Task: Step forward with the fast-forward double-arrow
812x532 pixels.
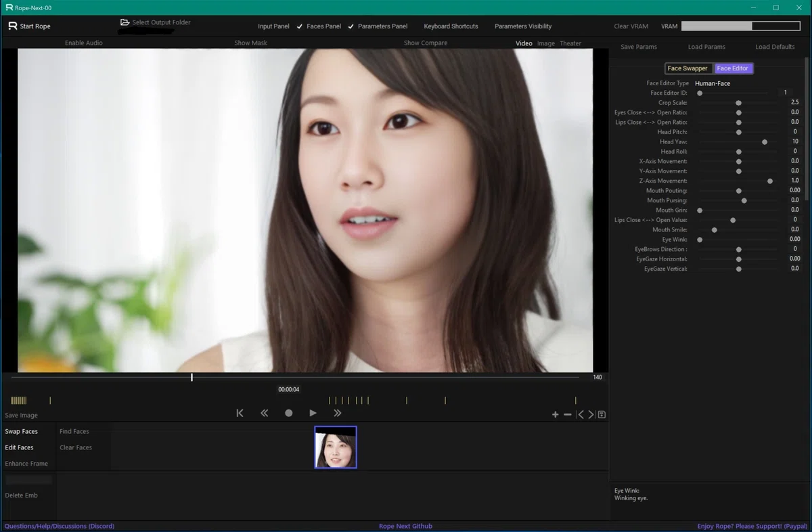Action: [x=337, y=413]
